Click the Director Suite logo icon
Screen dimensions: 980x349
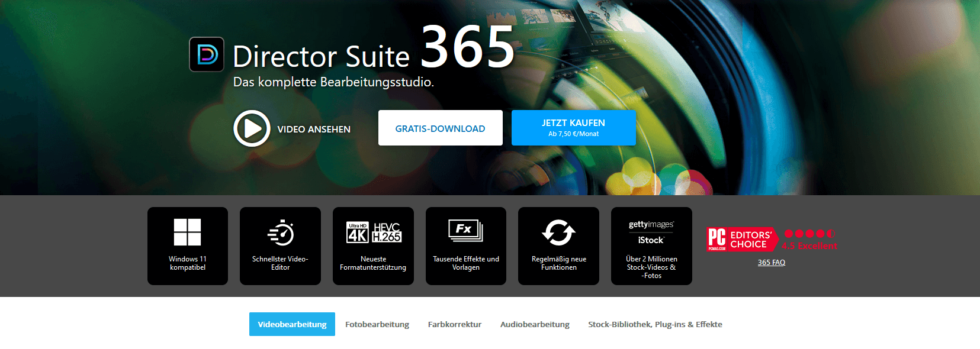(206, 54)
